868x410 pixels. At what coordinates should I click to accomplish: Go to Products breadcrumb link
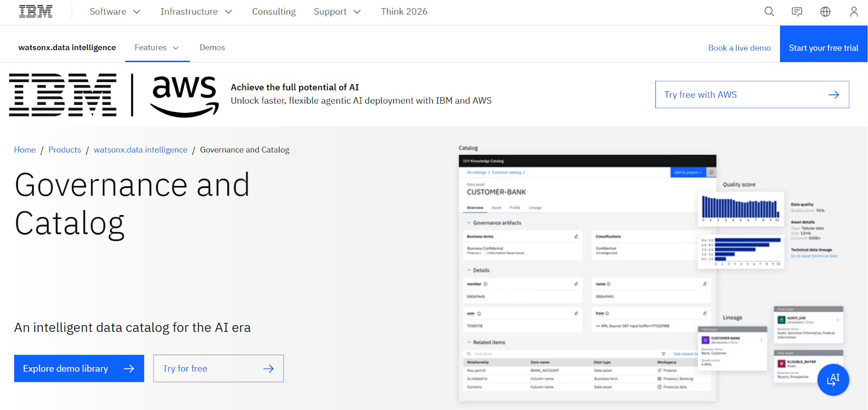(x=65, y=150)
